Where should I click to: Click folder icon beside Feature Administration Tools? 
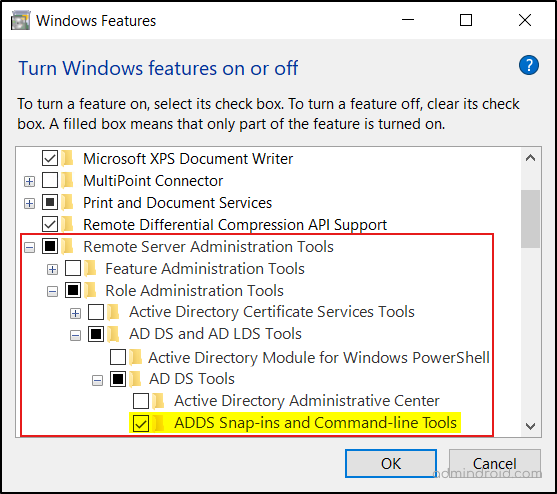(90, 268)
